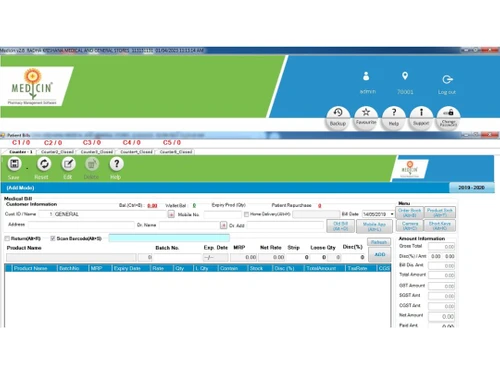This screenshot has width=500, height=375.
Task: Click the Net Amount value field
Action: tap(442, 316)
